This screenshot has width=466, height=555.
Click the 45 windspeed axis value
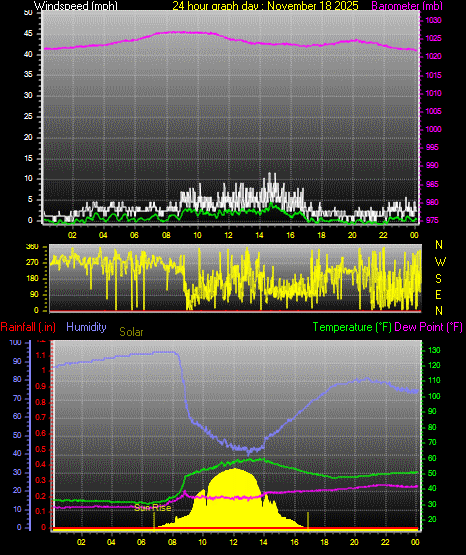(28, 34)
